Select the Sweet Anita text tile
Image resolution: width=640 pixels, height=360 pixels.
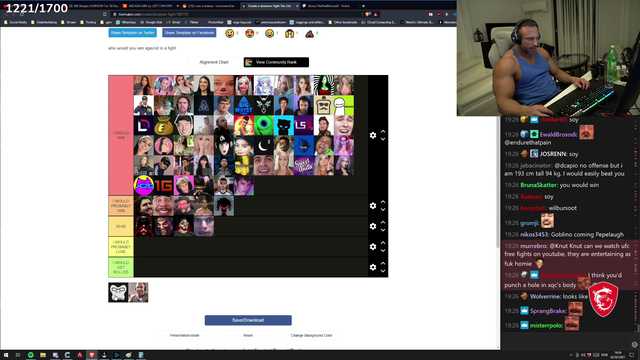(x=304, y=165)
